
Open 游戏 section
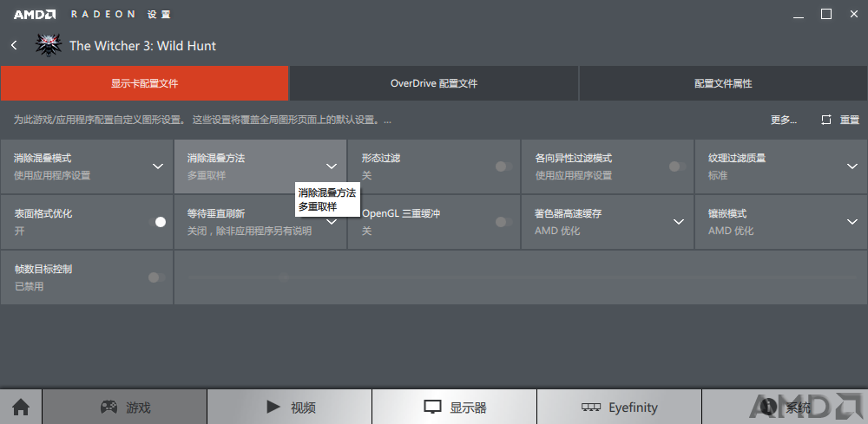tap(125, 407)
